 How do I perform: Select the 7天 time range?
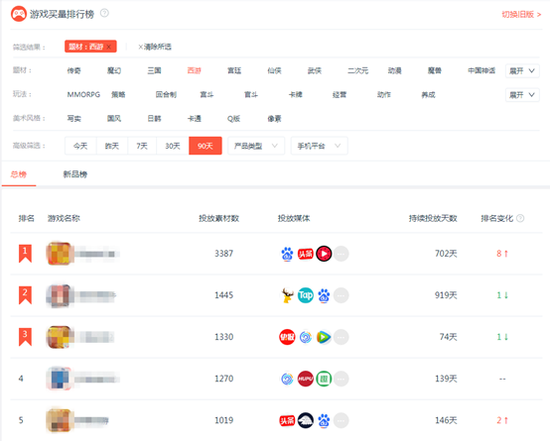click(x=142, y=146)
